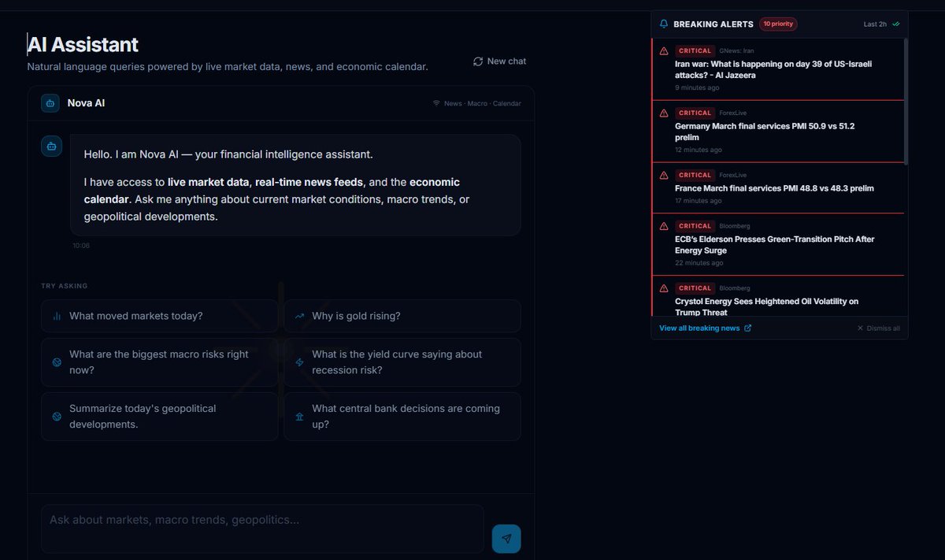Click the "10:08" message timestamp
Screen dimensions: 945x560
click(x=81, y=246)
